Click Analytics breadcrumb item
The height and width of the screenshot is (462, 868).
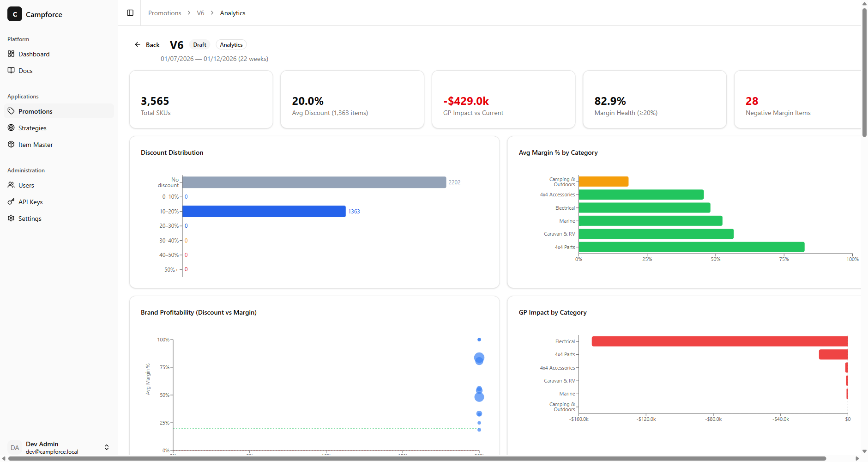click(x=233, y=13)
